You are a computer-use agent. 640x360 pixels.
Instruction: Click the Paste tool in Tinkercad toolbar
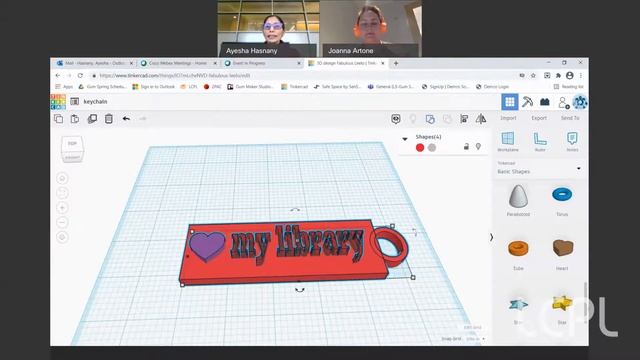[75, 119]
